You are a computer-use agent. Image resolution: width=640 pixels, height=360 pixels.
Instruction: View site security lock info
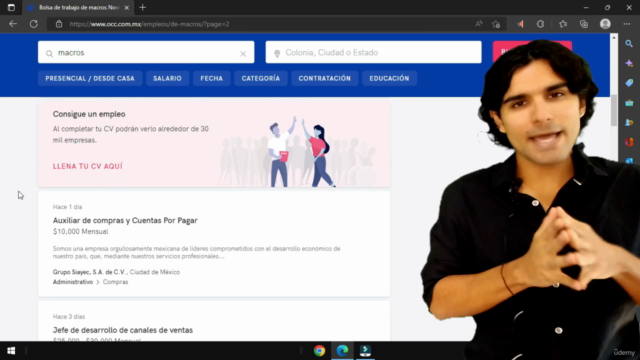[59, 24]
